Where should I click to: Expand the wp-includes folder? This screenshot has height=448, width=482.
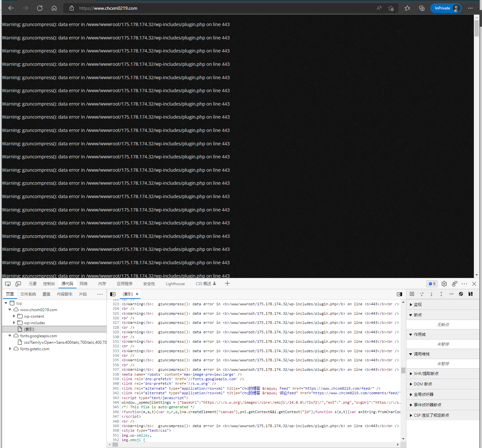click(14, 323)
